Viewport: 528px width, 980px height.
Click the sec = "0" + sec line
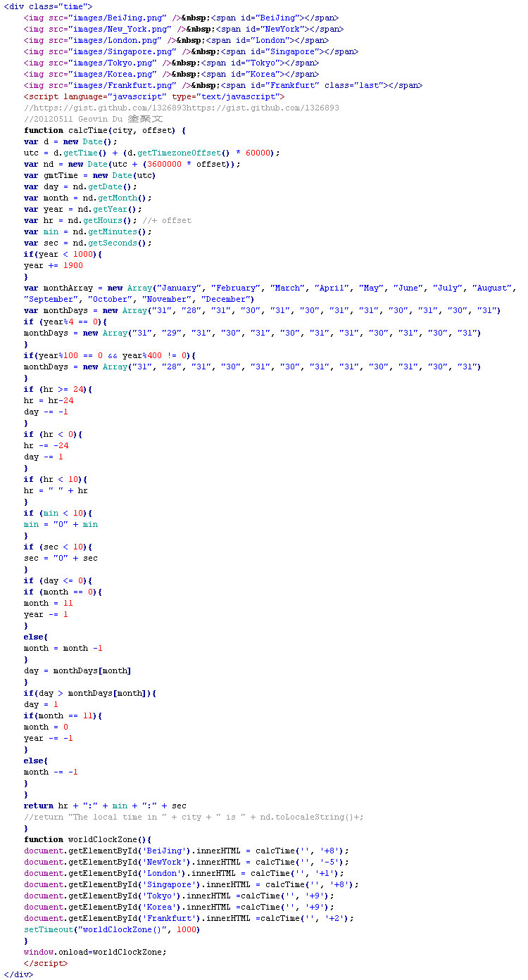point(61,558)
